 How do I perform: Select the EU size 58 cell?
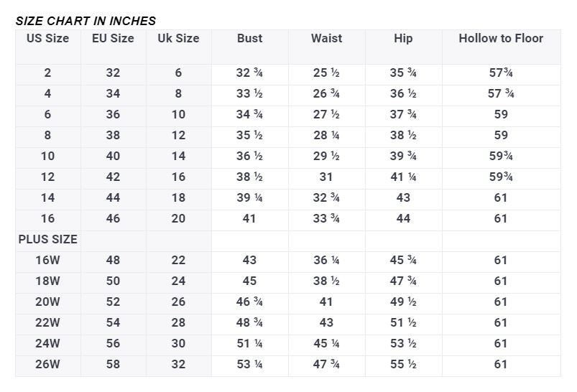point(113,364)
